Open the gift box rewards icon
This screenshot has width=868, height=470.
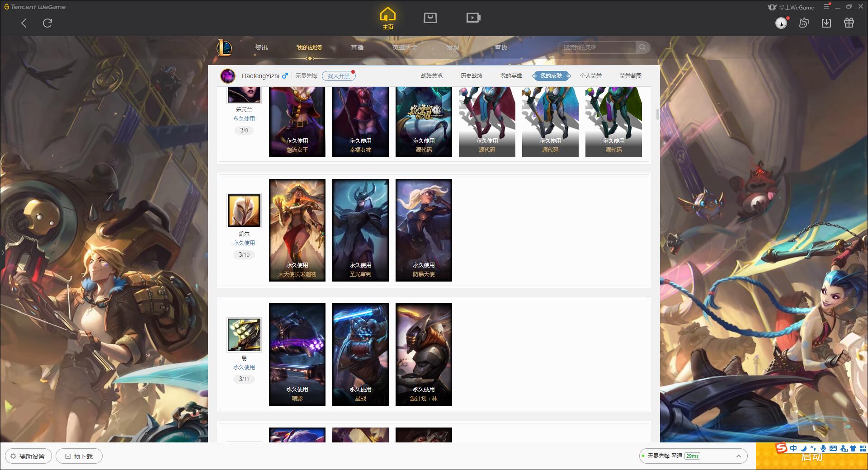(x=849, y=23)
